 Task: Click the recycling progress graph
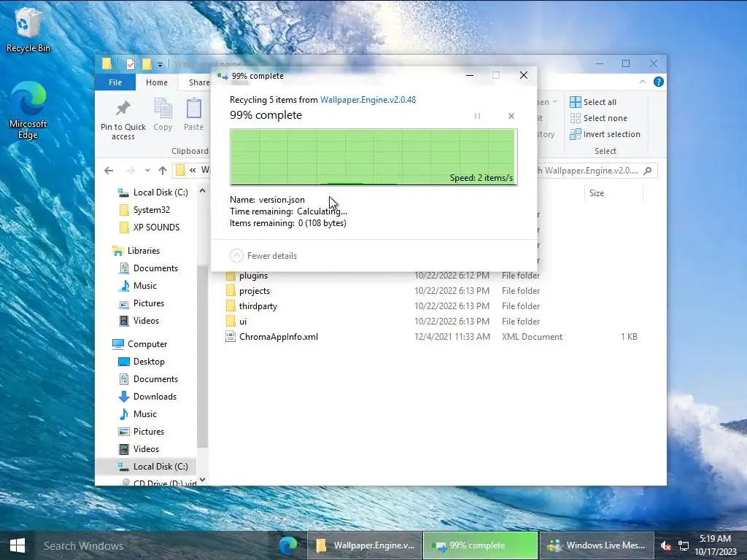click(x=373, y=157)
